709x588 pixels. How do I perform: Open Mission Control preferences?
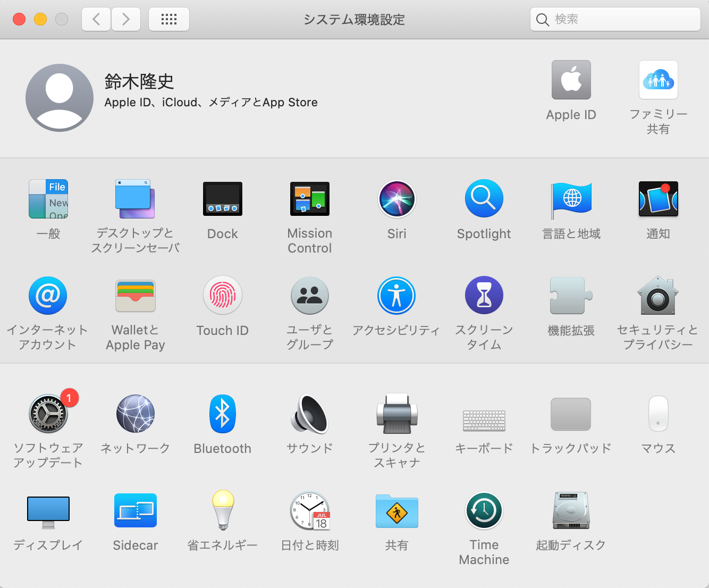[309, 199]
